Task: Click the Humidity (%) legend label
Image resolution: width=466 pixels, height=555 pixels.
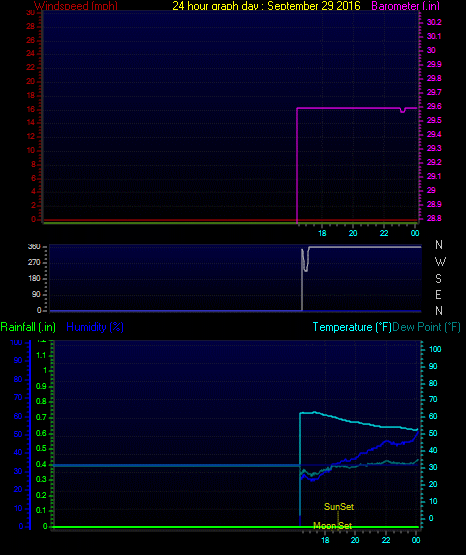Action: click(95, 327)
